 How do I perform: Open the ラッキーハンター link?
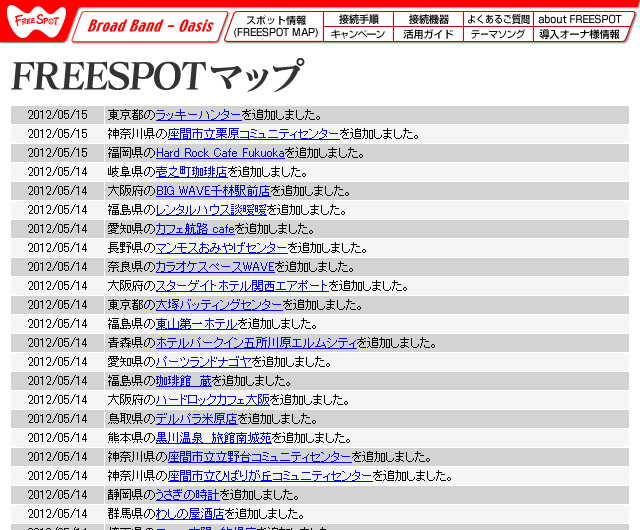point(199,115)
